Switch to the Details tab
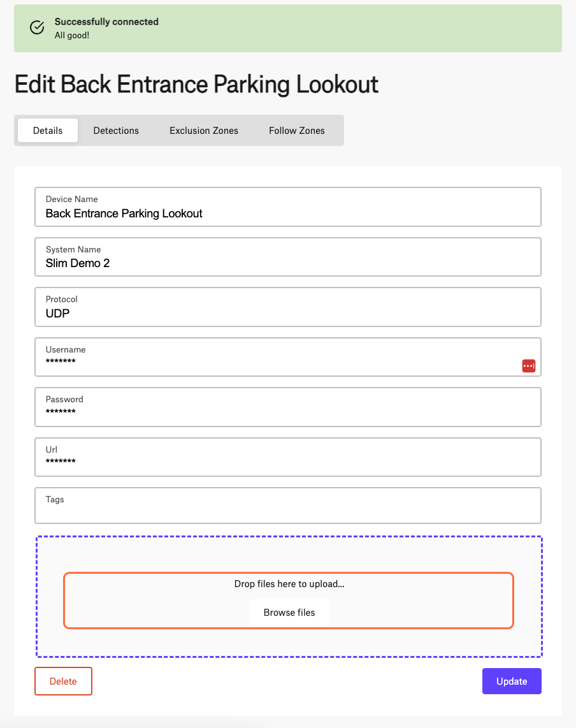The image size is (576, 728). (48, 131)
